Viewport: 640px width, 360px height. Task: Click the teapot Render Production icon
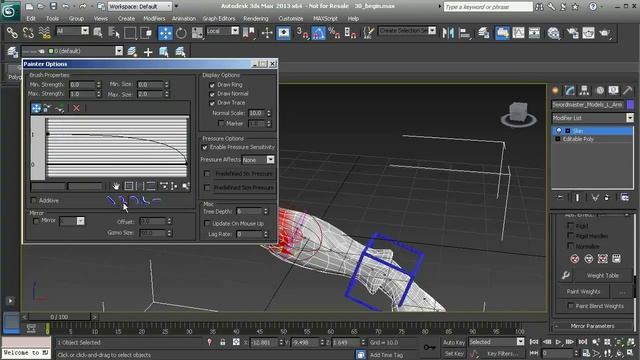[x=604, y=33]
